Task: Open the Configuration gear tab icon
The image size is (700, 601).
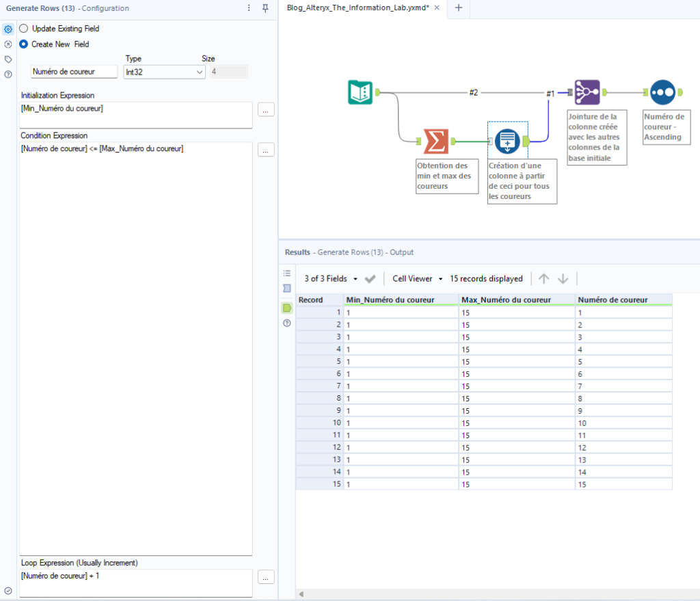Action: click(8, 29)
